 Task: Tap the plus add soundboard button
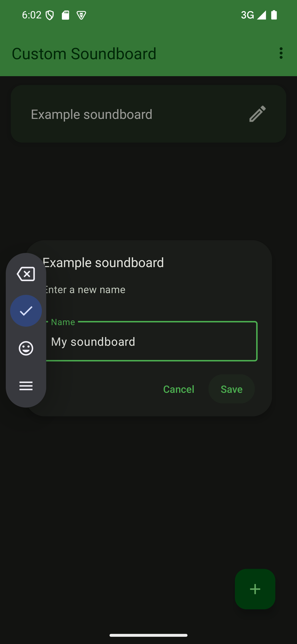[x=255, y=589]
